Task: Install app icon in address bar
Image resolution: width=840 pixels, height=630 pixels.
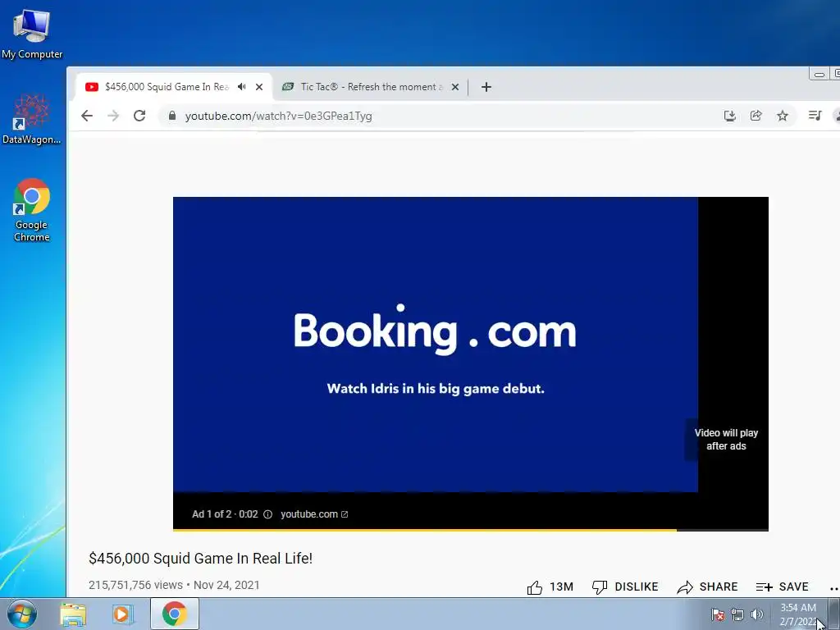Action: click(729, 116)
